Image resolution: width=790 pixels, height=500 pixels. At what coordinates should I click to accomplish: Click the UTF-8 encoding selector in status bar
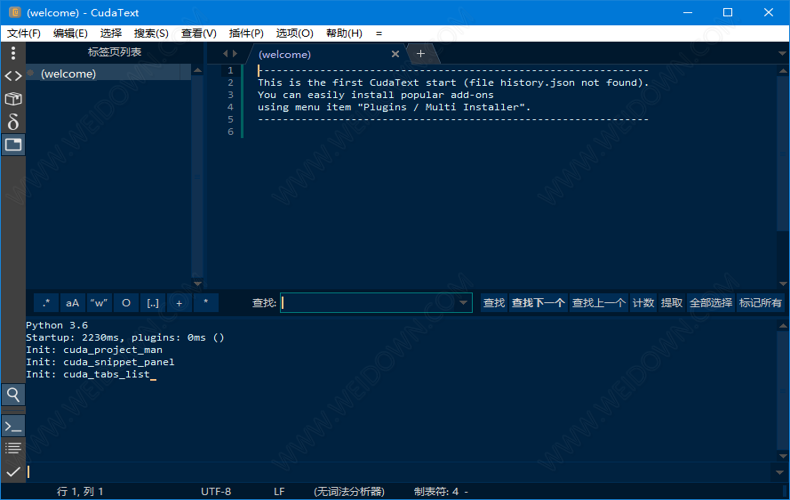(216, 492)
